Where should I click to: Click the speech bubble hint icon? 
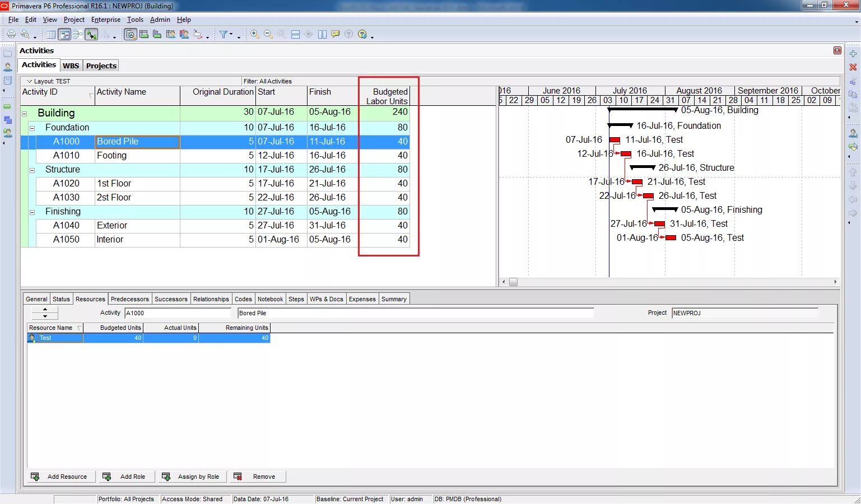336,34
